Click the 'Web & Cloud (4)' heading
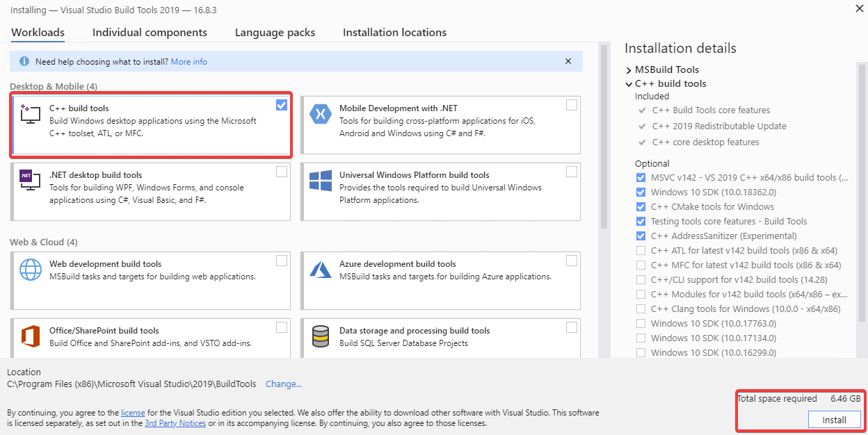Image resolution: width=868 pixels, height=435 pixels. pyautogui.click(x=44, y=242)
